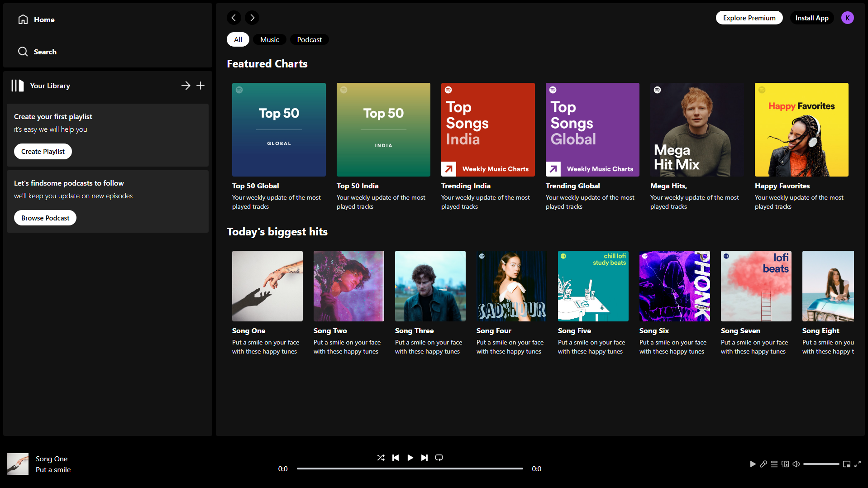Image resolution: width=868 pixels, height=488 pixels.
Task: Click the plus icon to create playlist
Action: pos(200,86)
